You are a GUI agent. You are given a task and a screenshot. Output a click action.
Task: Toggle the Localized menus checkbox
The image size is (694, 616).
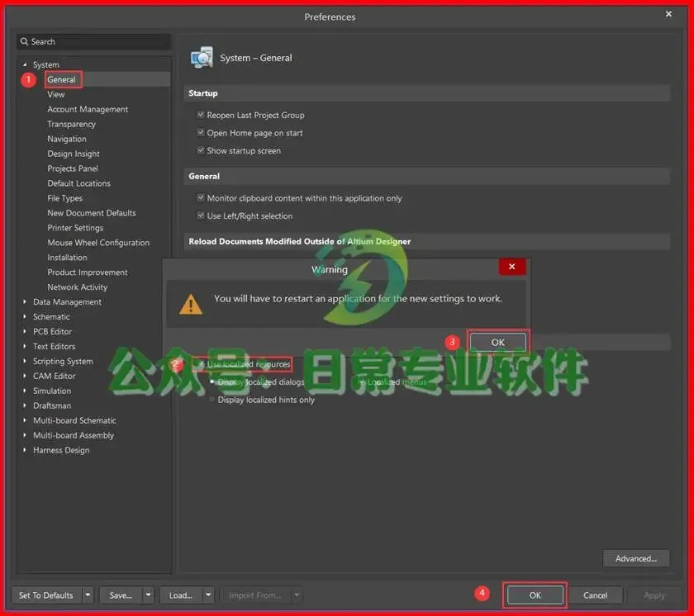coord(363,381)
